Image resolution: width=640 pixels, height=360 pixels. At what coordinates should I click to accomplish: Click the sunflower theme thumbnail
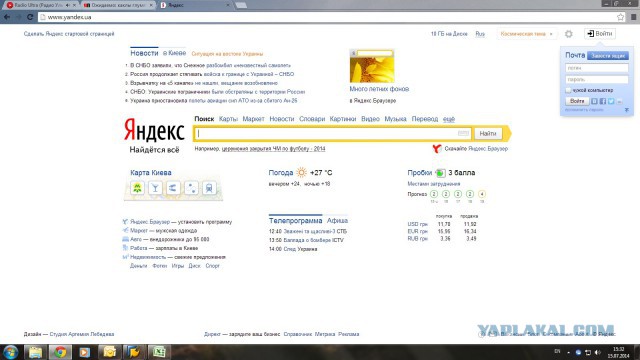[x=372, y=66]
